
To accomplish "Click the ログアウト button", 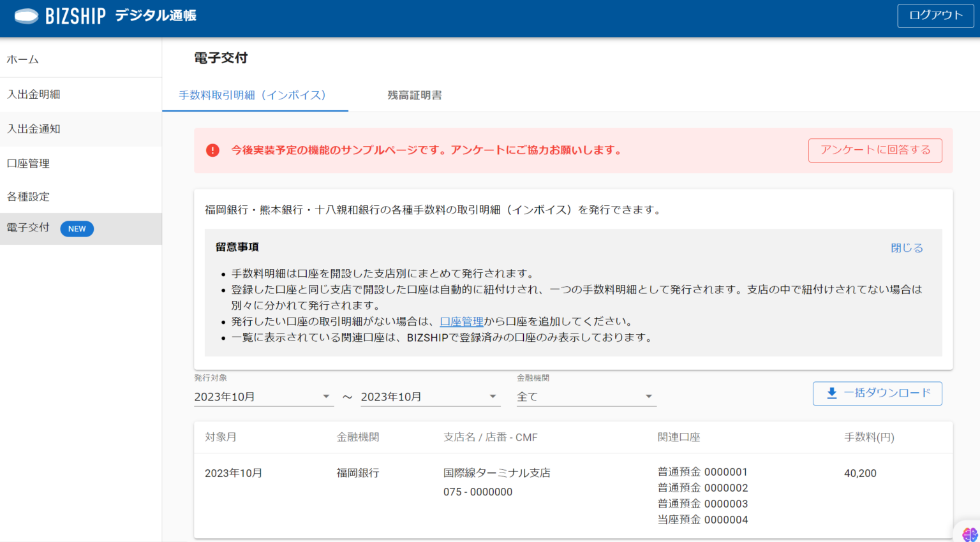I will coord(935,16).
